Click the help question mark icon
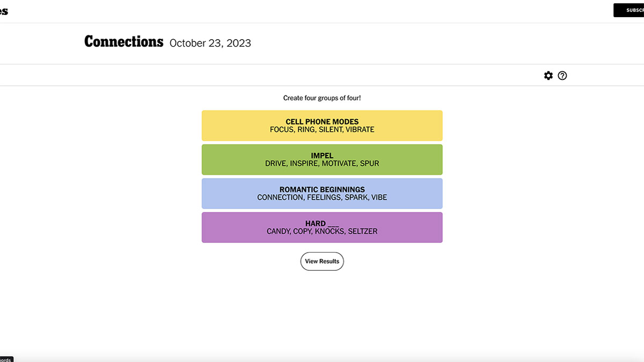644x362 pixels. [x=562, y=76]
